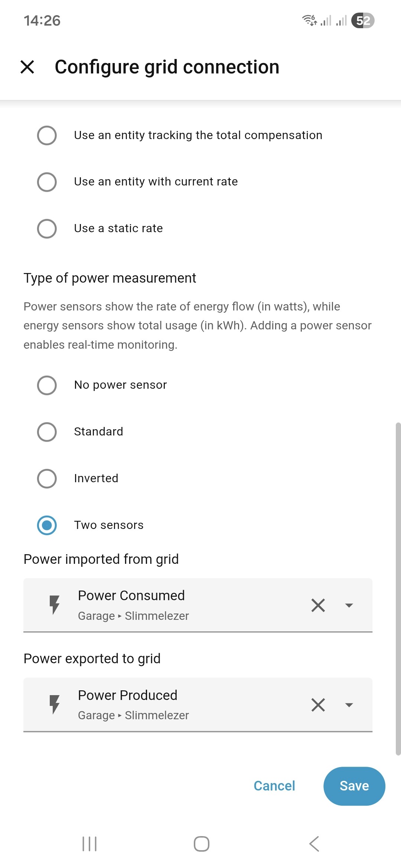Tap Android home navigation button
The image size is (401, 868).
pos(201,844)
